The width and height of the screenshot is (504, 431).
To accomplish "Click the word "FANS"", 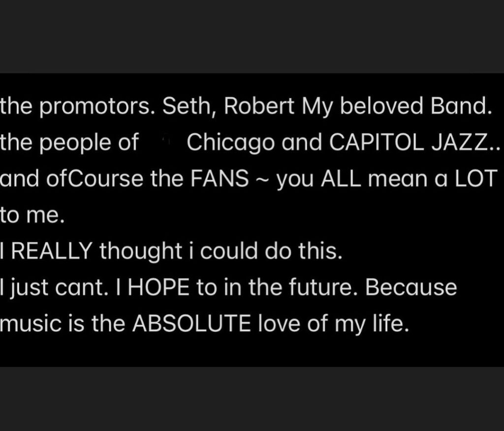I will [x=220, y=179].
